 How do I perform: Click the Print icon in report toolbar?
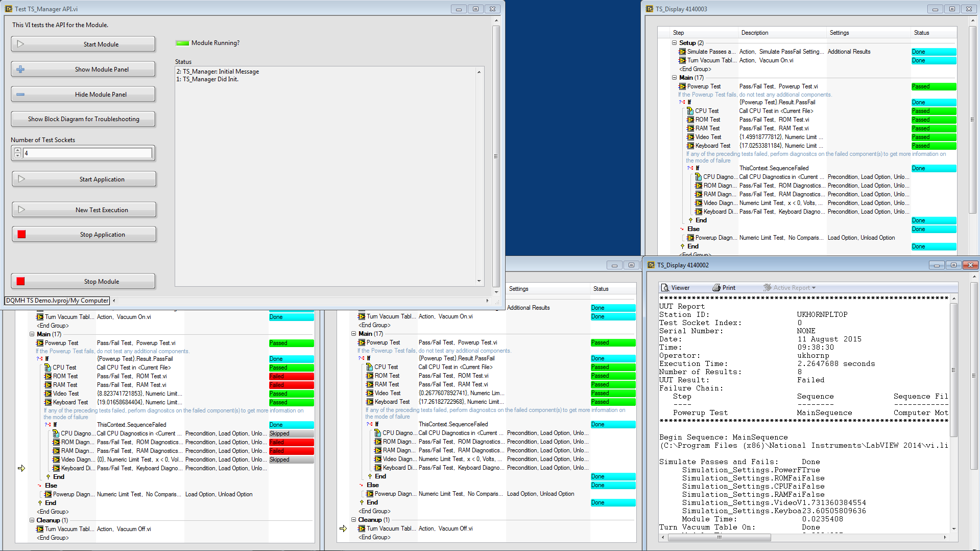pos(716,288)
